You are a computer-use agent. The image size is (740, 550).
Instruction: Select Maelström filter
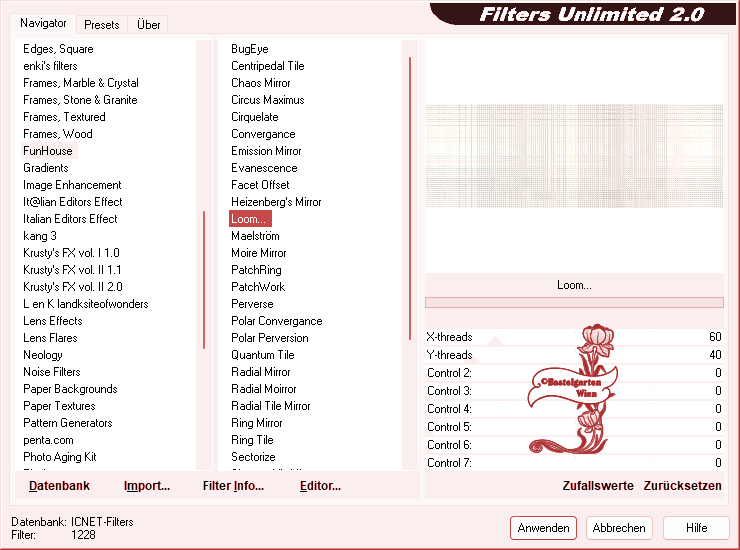pos(255,236)
